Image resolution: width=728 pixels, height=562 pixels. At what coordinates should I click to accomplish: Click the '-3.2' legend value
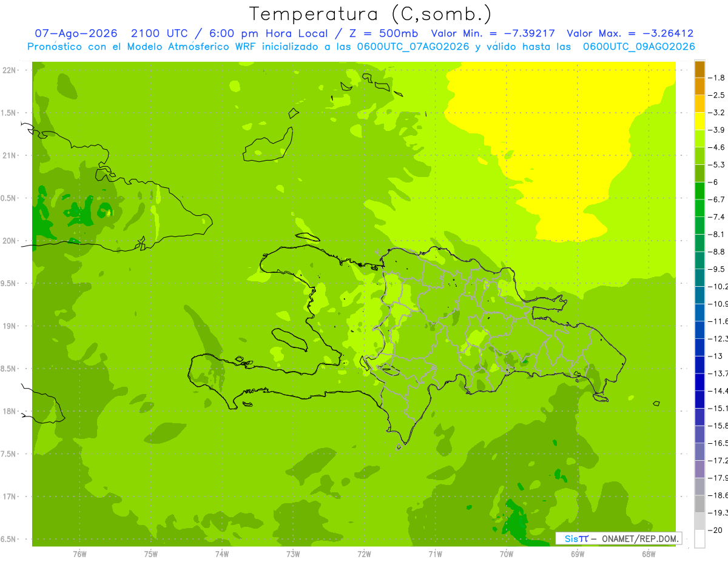coord(718,112)
